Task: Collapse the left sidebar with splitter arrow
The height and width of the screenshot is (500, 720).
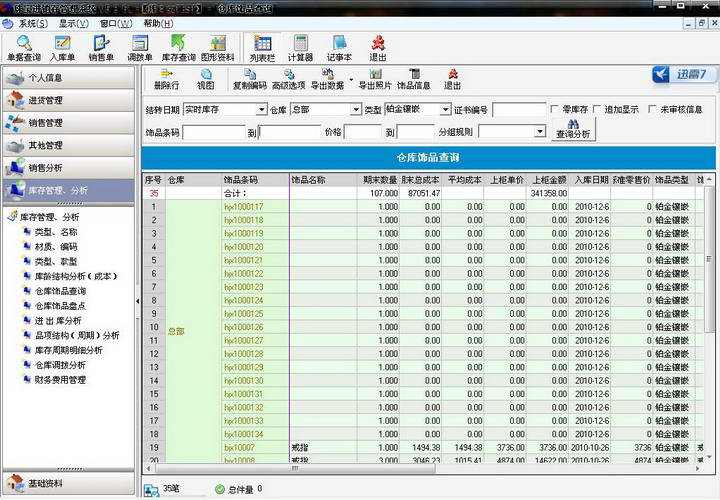Action: (138, 301)
